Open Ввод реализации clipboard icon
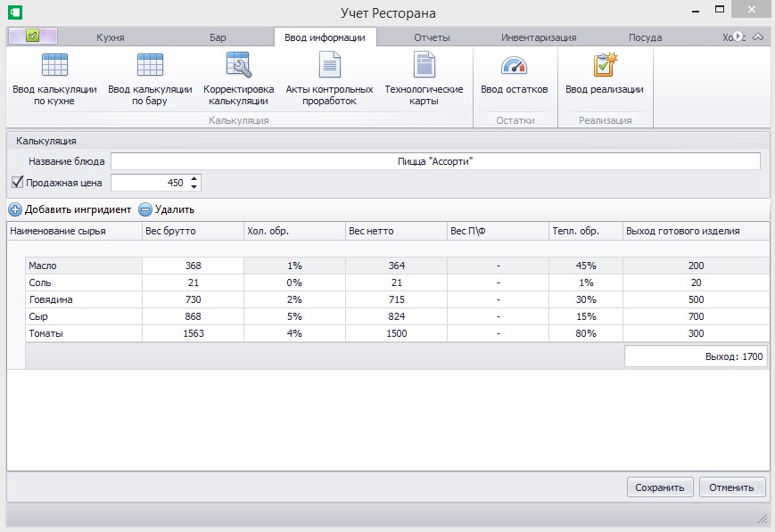 [x=605, y=66]
